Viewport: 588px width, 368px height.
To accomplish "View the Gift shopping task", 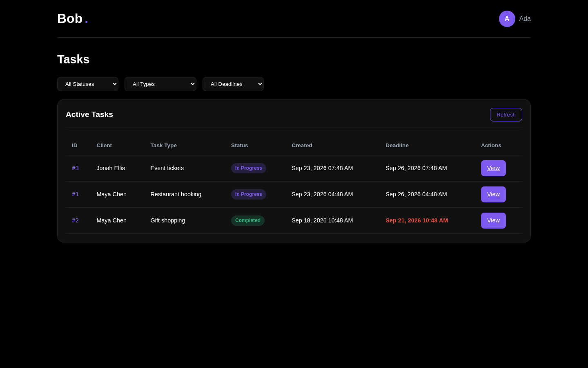I will [x=493, y=221].
